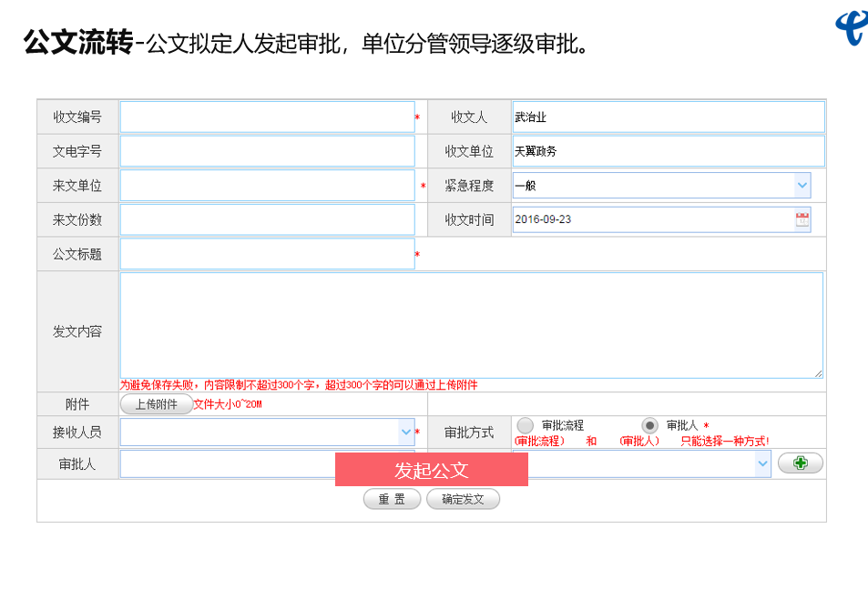
Task: Open the approver dropdown next to the plus button
Action: point(762,463)
